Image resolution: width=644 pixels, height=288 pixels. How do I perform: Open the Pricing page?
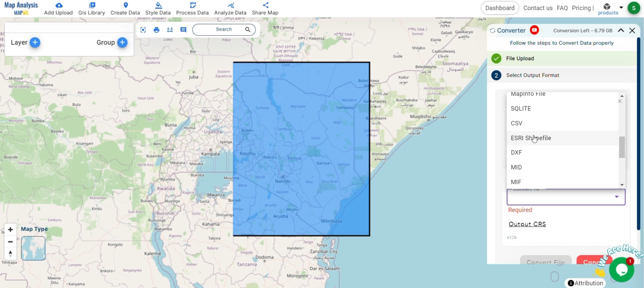tap(582, 8)
